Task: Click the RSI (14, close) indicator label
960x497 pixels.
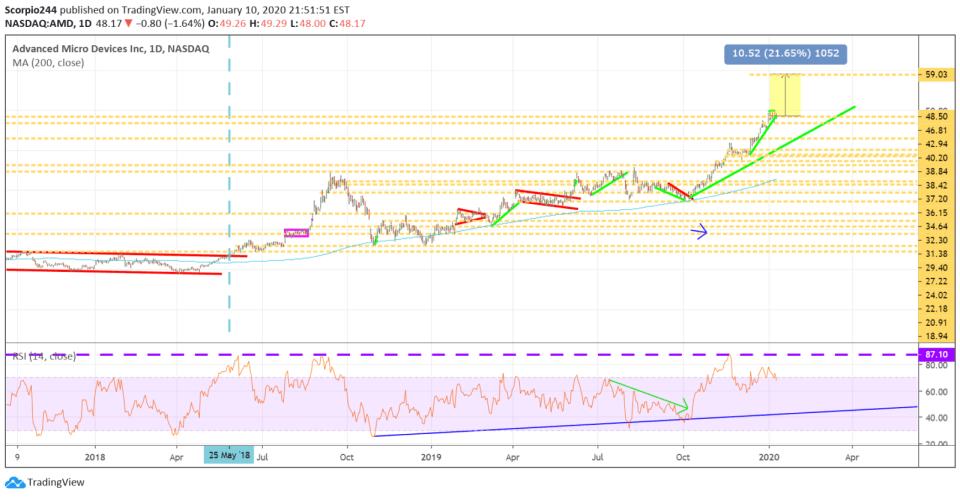Action: (x=43, y=356)
